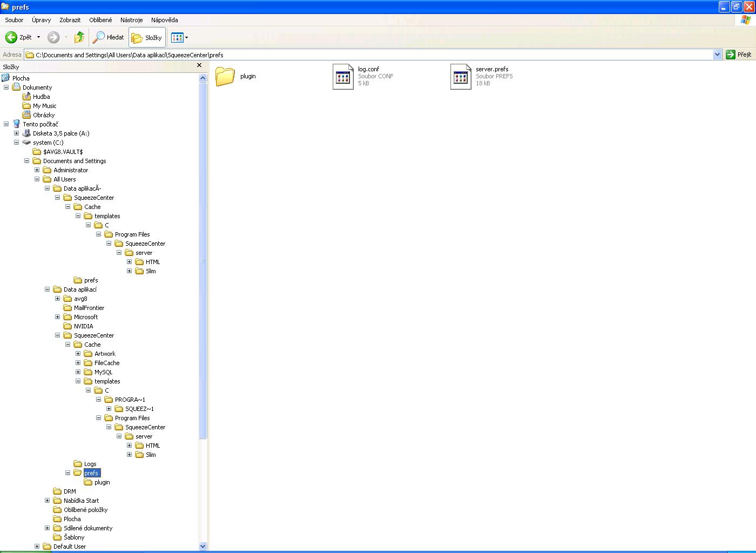The image size is (756, 553).
Task: Close the Složky folders pane
Action: click(x=199, y=65)
